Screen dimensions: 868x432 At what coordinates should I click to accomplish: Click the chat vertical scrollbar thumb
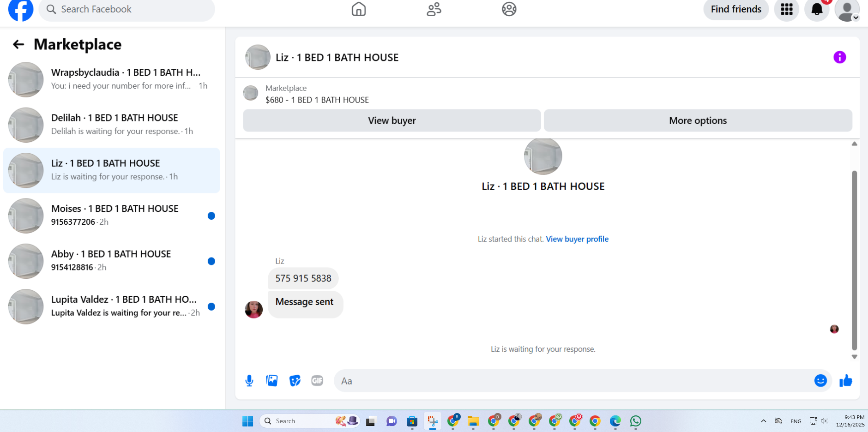click(x=855, y=260)
